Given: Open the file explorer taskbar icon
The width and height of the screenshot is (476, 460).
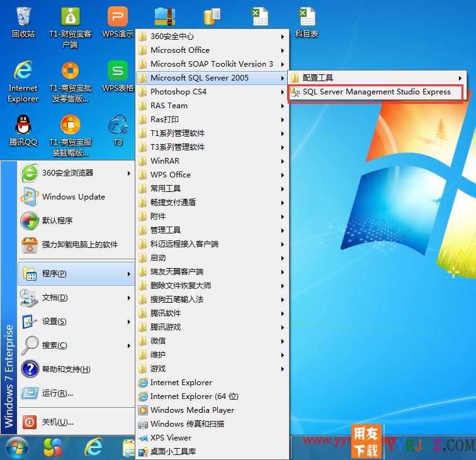Looking at the screenshot, I should (x=128, y=448).
